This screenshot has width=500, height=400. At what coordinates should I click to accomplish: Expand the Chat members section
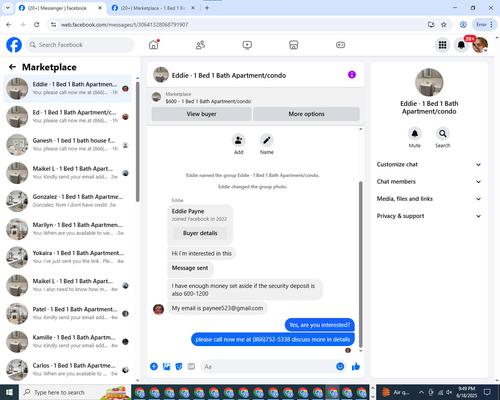point(429,182)
